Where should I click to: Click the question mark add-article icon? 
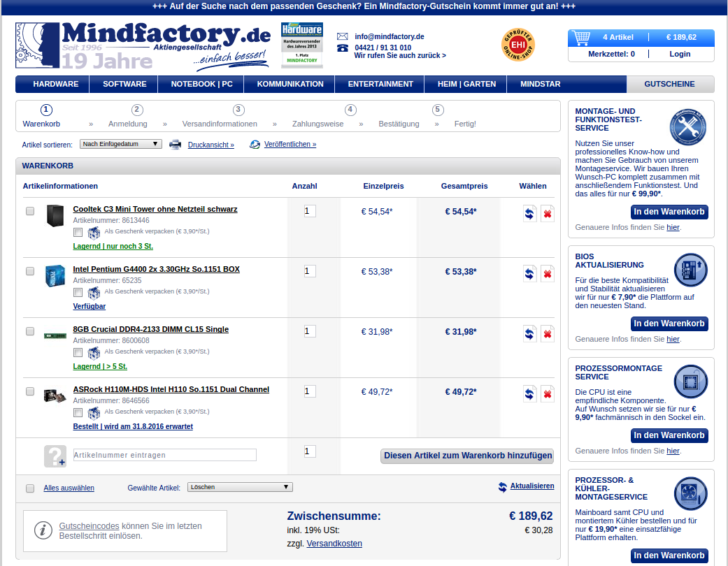coord(55,456)
